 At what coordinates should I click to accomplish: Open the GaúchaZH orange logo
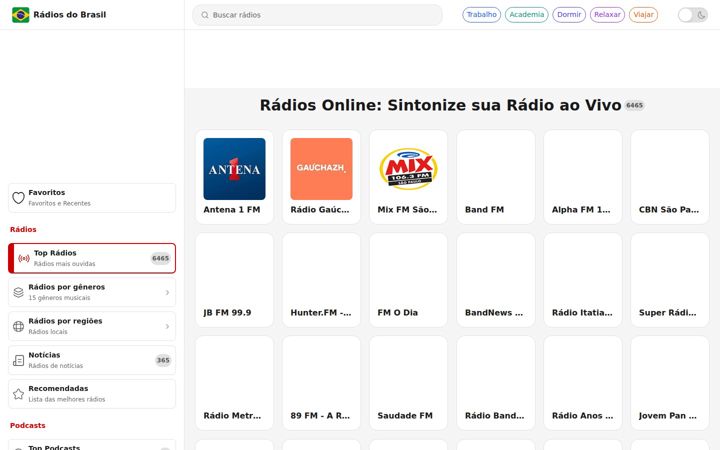[x=321, y=169]
